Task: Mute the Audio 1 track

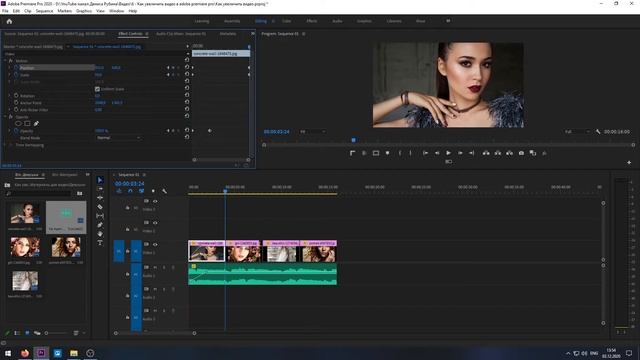Action: point(155,267)
